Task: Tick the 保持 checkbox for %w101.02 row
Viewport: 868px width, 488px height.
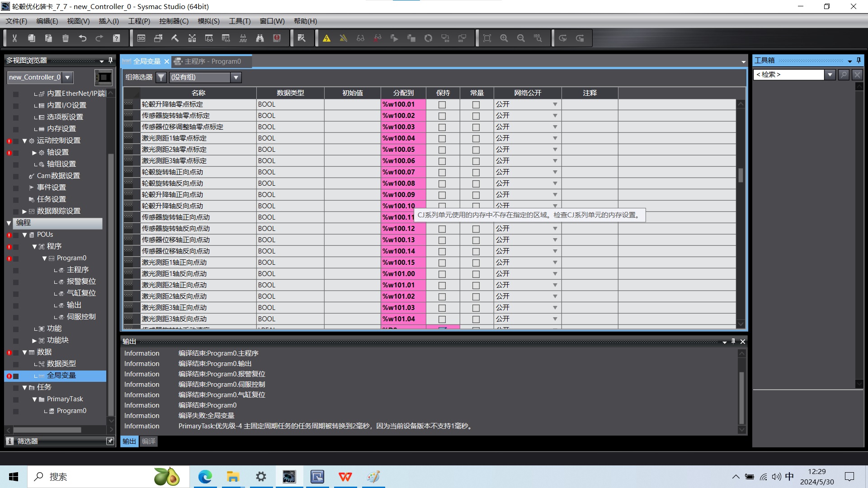Action: pyautogui.click(x=442, y=296)
